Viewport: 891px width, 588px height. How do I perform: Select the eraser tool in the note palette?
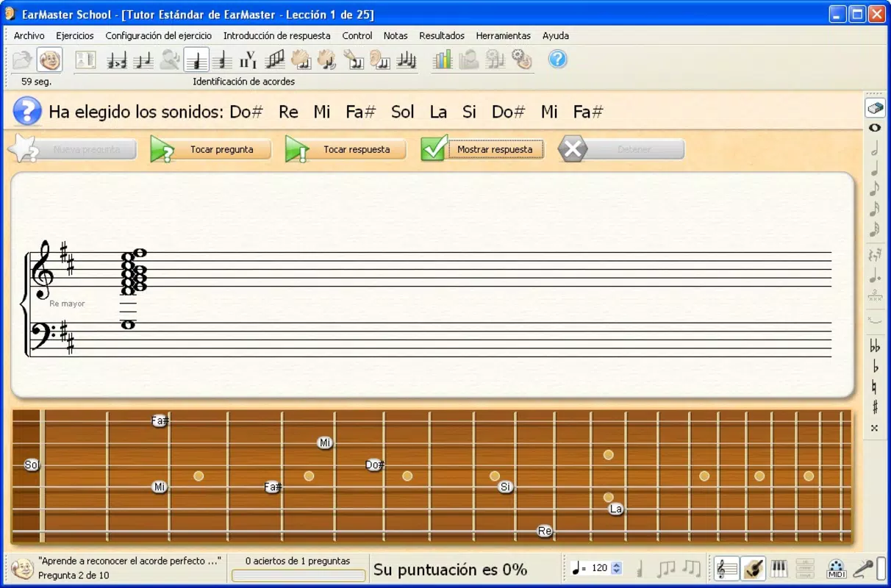point(875,108)
